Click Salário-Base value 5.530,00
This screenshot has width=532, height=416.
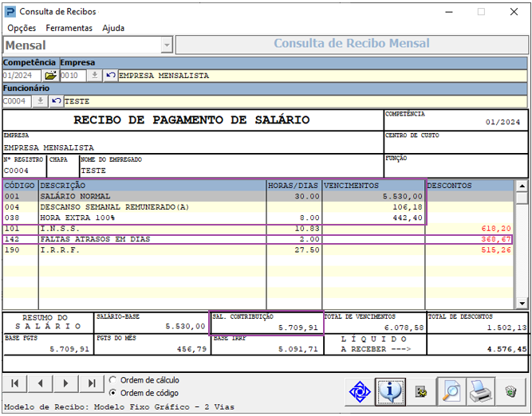pos(185,326)
